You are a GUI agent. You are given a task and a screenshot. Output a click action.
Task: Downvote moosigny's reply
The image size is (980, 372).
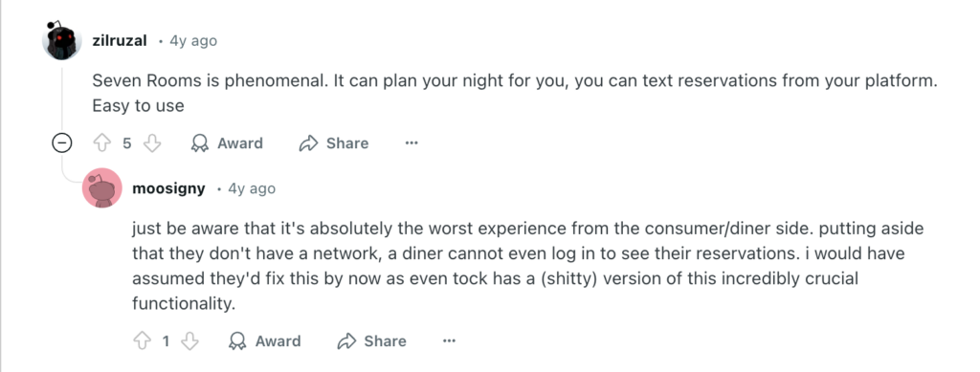pos(189,340)
